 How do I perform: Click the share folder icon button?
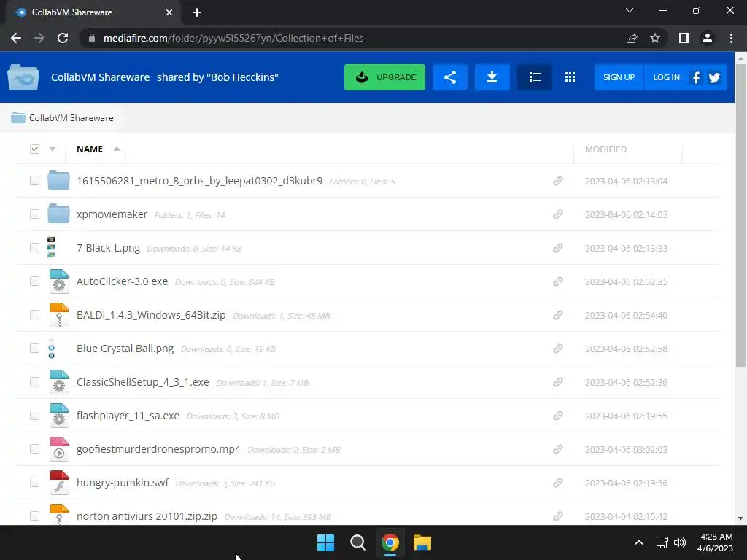click(x=449, y=77)
